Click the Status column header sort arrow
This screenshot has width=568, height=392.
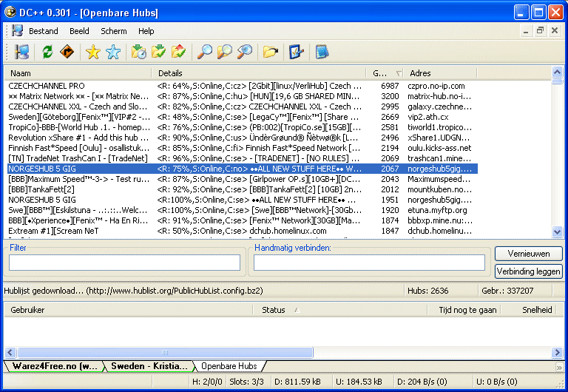[297, 310]
